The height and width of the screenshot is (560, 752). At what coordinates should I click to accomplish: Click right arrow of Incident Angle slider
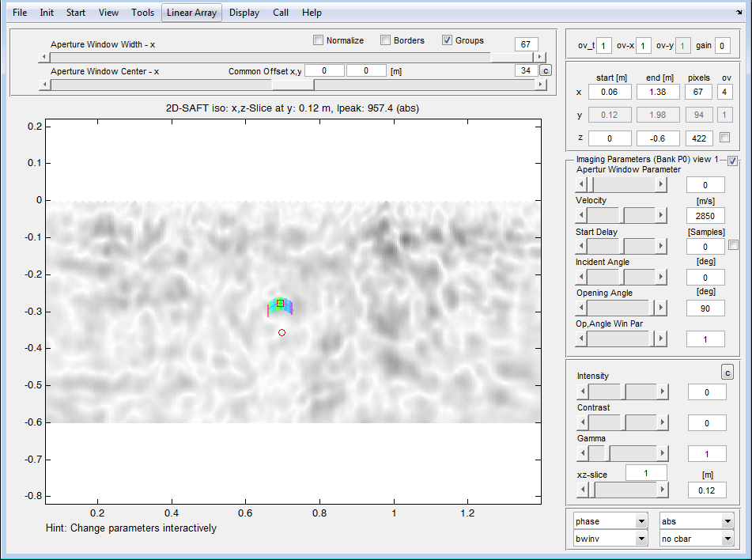(x=661, y=277)
